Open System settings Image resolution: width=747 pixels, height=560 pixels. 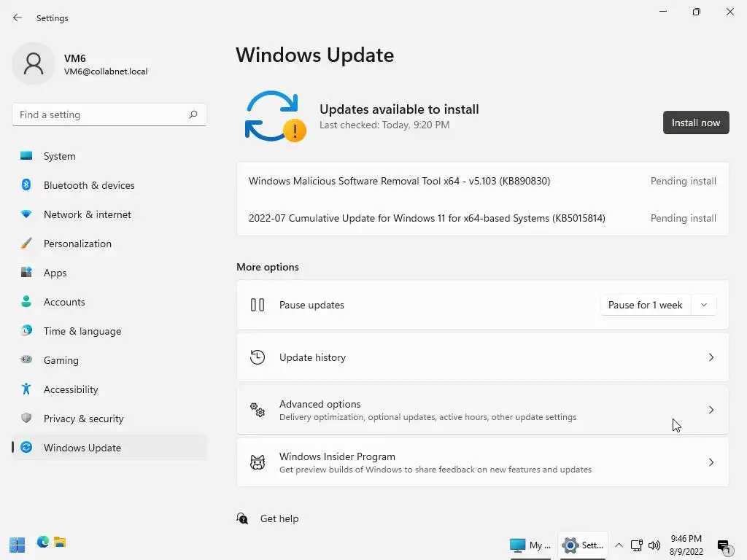click(109, 156)
